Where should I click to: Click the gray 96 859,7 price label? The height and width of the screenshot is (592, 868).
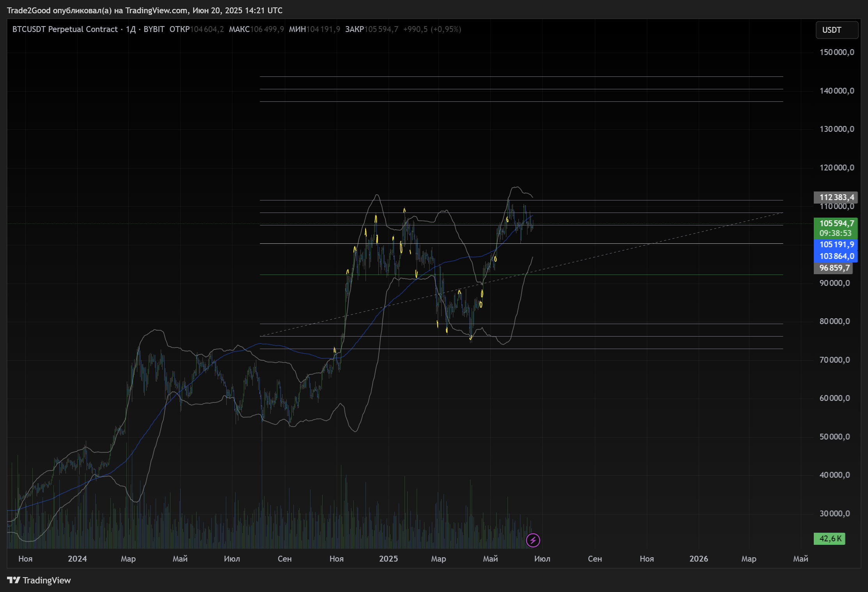click(x=833, y=268)
